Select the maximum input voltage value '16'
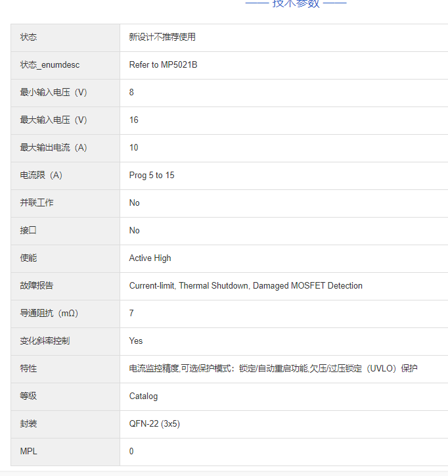448x476 pixels. point(134,120)
